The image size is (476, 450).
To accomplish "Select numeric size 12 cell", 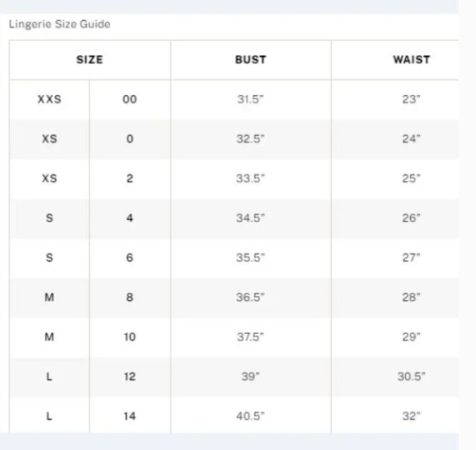I will point(129,377).
